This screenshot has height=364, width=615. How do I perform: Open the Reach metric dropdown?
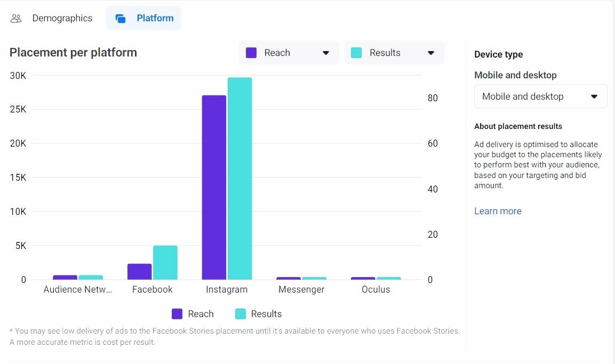(289, 53)
